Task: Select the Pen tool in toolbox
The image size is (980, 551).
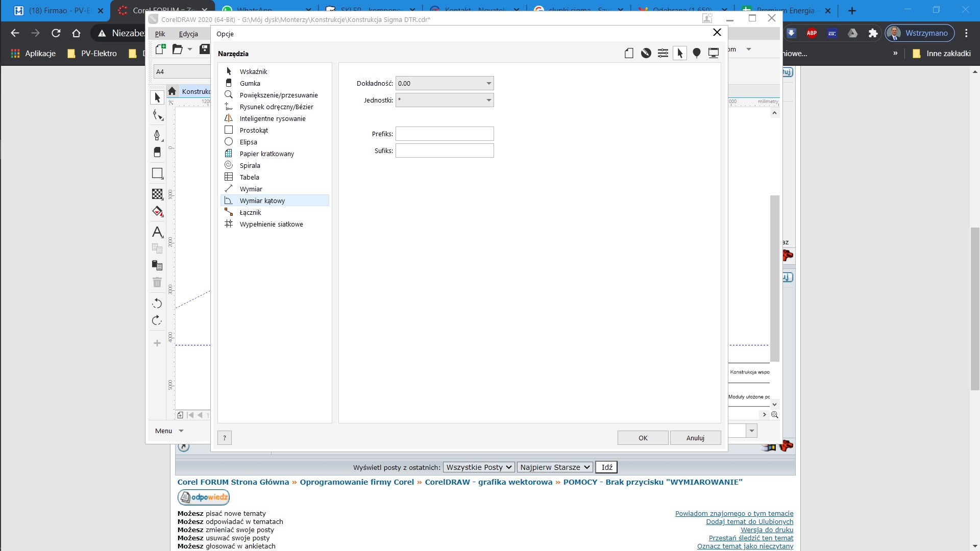Action: click(157, 135)
